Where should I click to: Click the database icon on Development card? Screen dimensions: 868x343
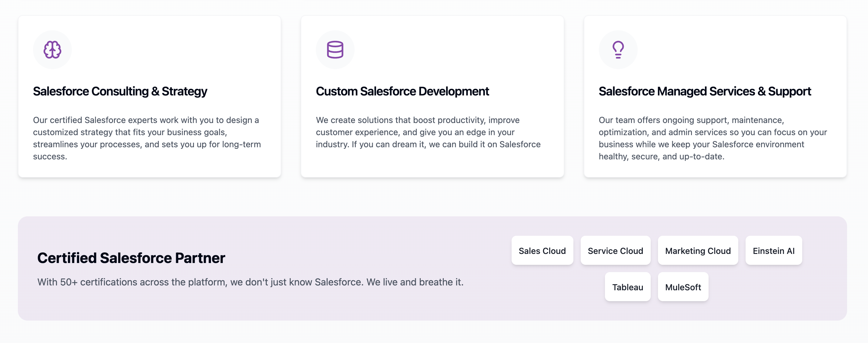point(335,49)
